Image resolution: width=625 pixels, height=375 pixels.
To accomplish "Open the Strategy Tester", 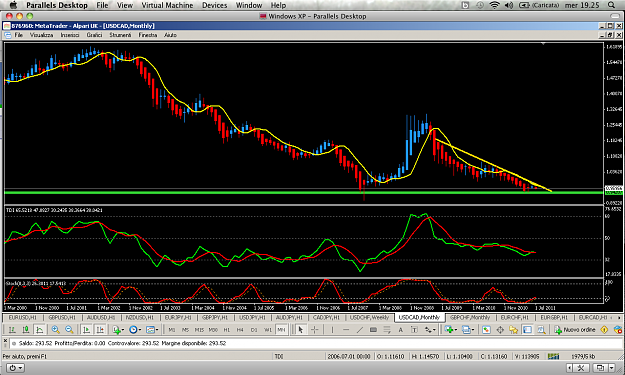I will coord(541,330).
